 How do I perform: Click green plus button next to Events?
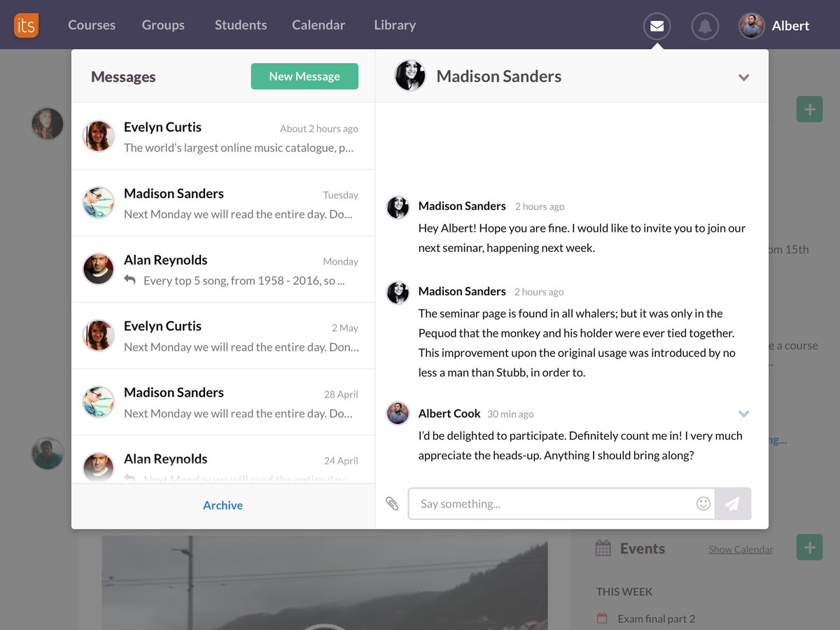(810, 547)
